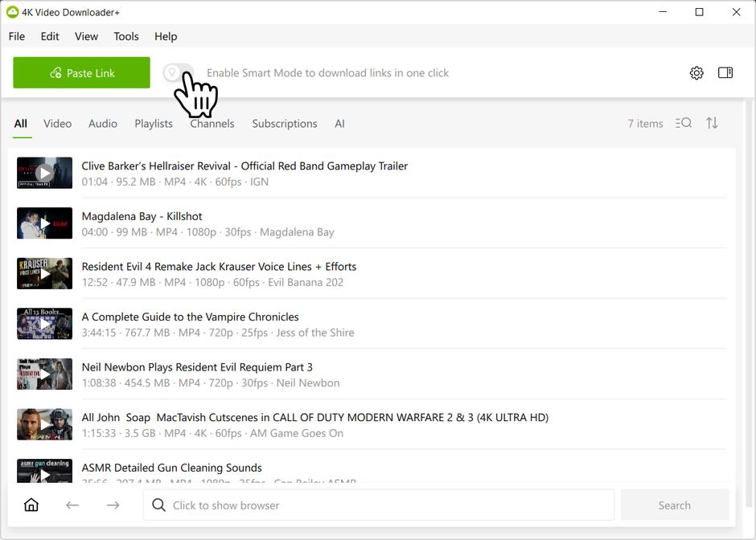Click the forward arrow icon
The width and height of the screenshot is (756, 540).
click(113, 505)
